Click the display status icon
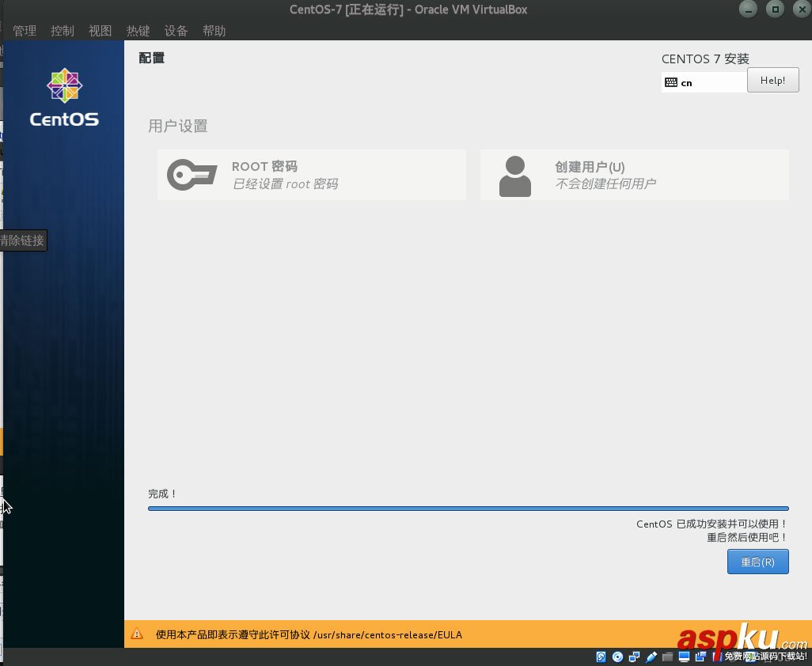 click(x=684, y=657)
